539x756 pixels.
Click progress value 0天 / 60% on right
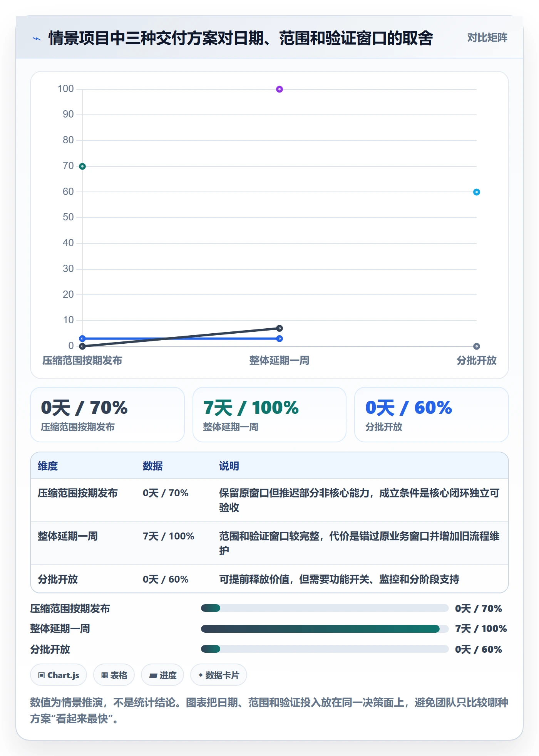pyautogui.click(x=479, y=649)
